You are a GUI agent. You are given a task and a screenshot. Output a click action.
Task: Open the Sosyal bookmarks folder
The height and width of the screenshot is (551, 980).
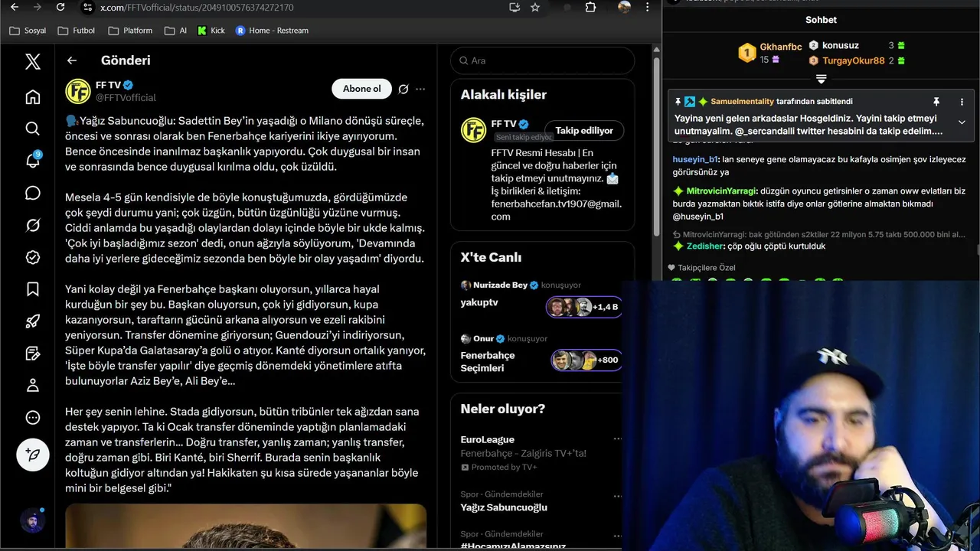[x=28, y=31]
